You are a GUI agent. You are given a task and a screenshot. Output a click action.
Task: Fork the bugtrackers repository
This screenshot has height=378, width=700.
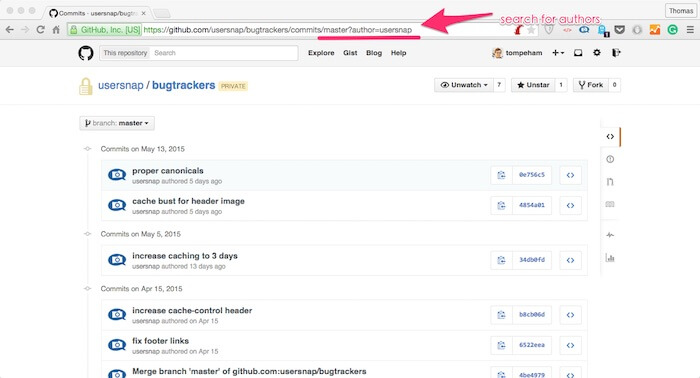click(x=591, y=85)
